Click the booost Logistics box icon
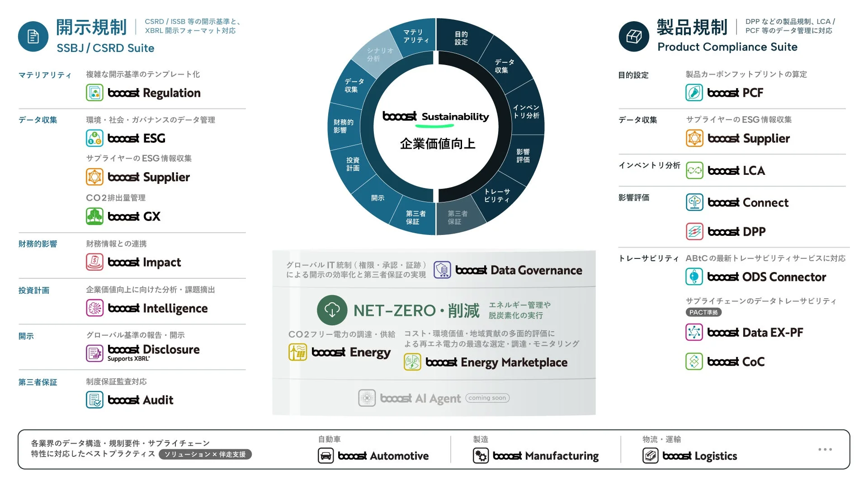The width and height of the screenshot is (868, 488). pyautogui.click(x=650, y=455)
